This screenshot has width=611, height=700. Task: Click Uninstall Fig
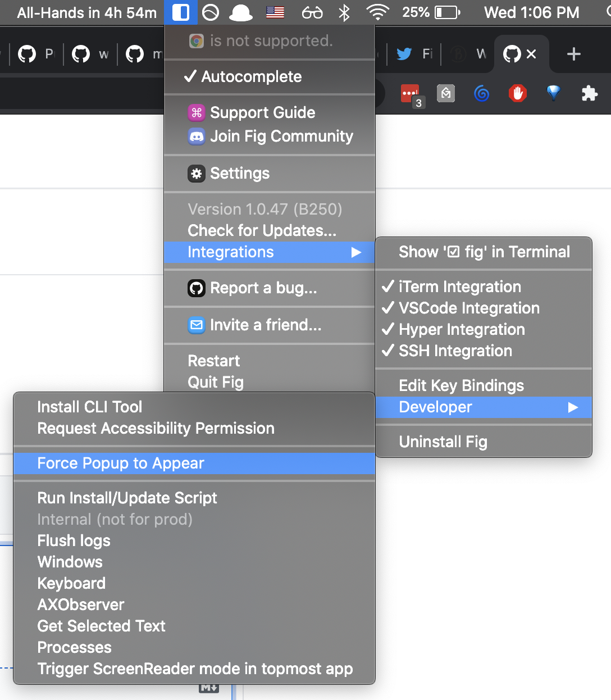point(443,442)
